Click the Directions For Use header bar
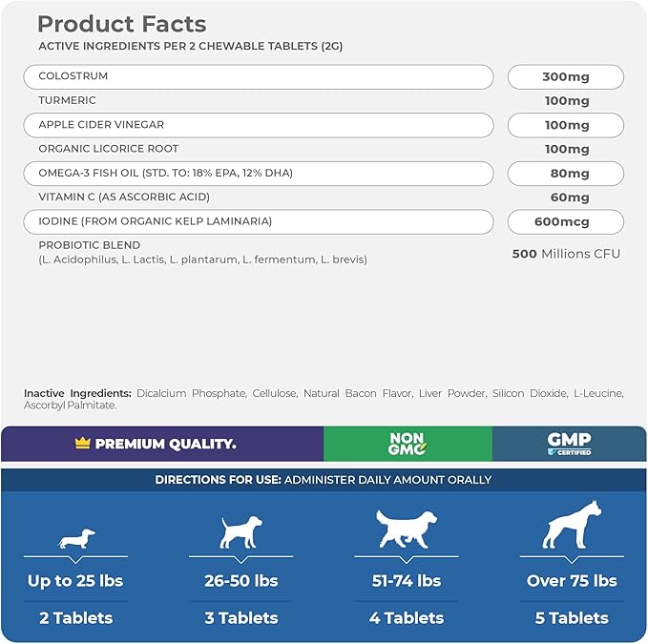 click(x=324, y=480)
